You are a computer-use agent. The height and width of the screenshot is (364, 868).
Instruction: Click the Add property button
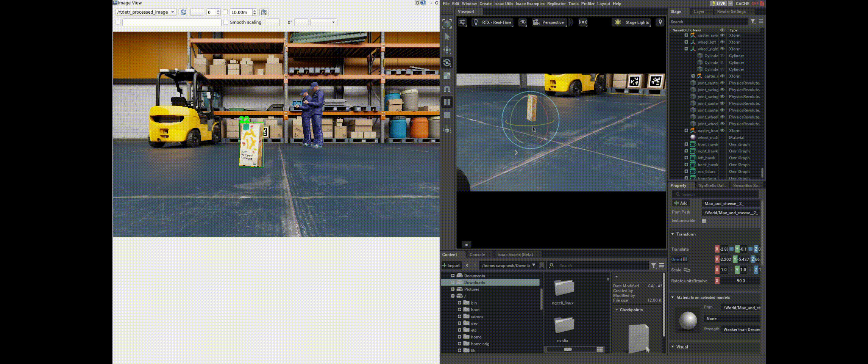pyautogui.click(x=681, y=203)
